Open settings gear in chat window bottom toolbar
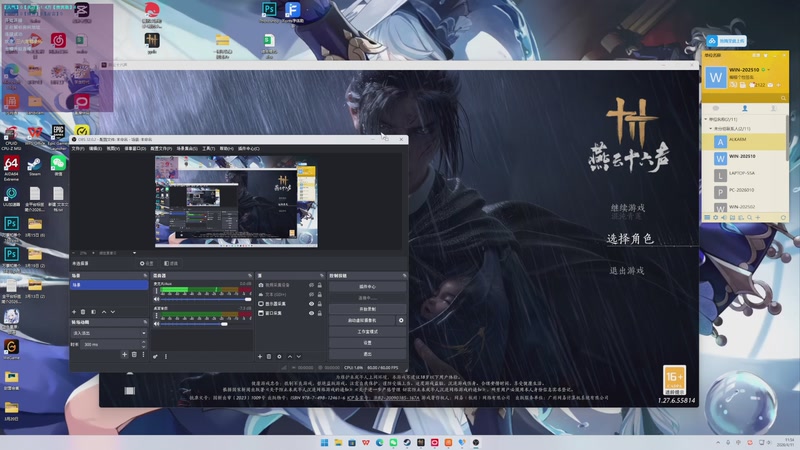The height and width of the screenshot is (450, 800). tap(715, 218)
